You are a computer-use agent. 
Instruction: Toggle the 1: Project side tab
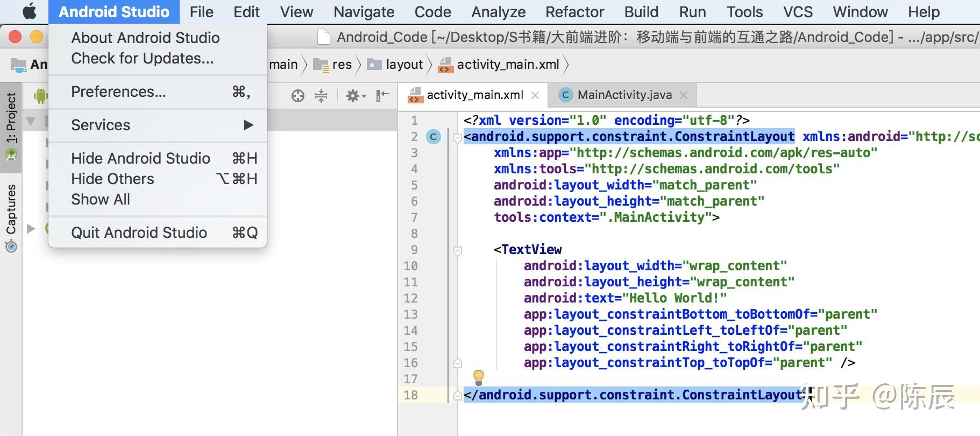click(x=11, y=127)
